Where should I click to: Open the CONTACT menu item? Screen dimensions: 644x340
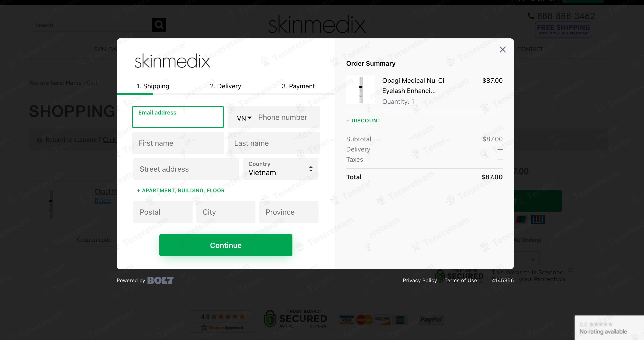coord(529,49)
